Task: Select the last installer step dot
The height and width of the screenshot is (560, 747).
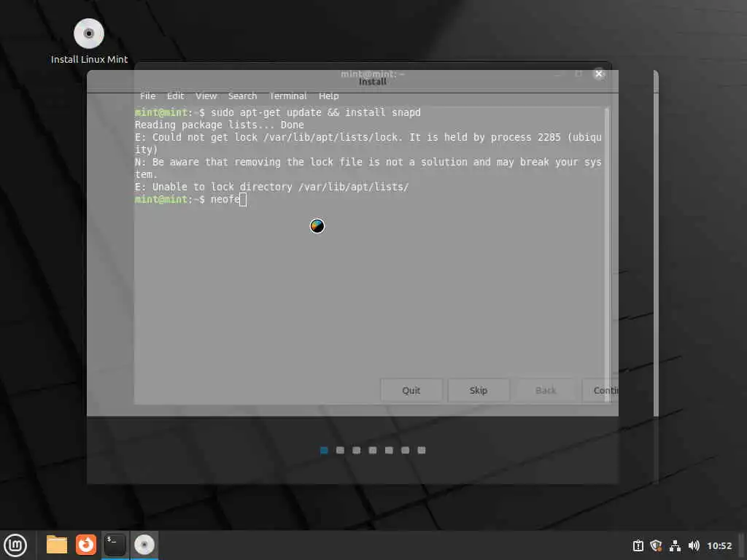Action: coord(422,450)
